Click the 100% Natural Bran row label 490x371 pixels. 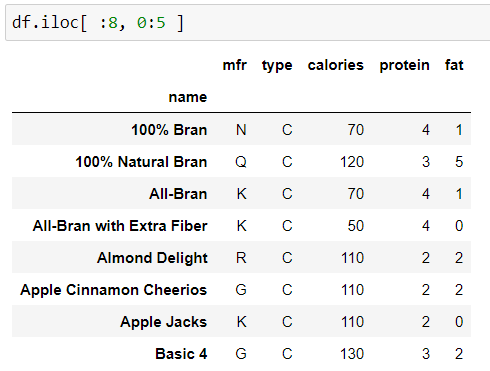pos(141,162)
